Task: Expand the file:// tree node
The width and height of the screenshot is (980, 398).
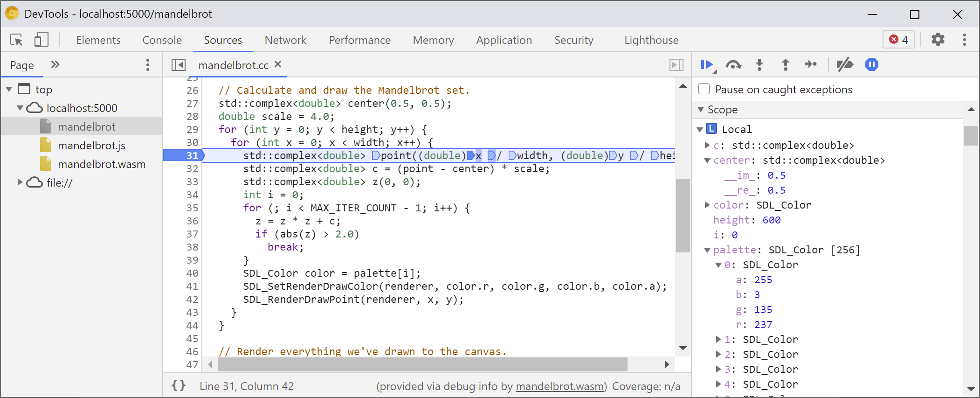Action: click(x=20, y=182)
